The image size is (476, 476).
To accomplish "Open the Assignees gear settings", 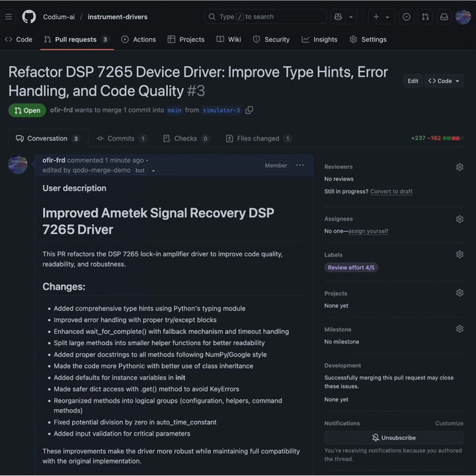I will coord(459,219).
